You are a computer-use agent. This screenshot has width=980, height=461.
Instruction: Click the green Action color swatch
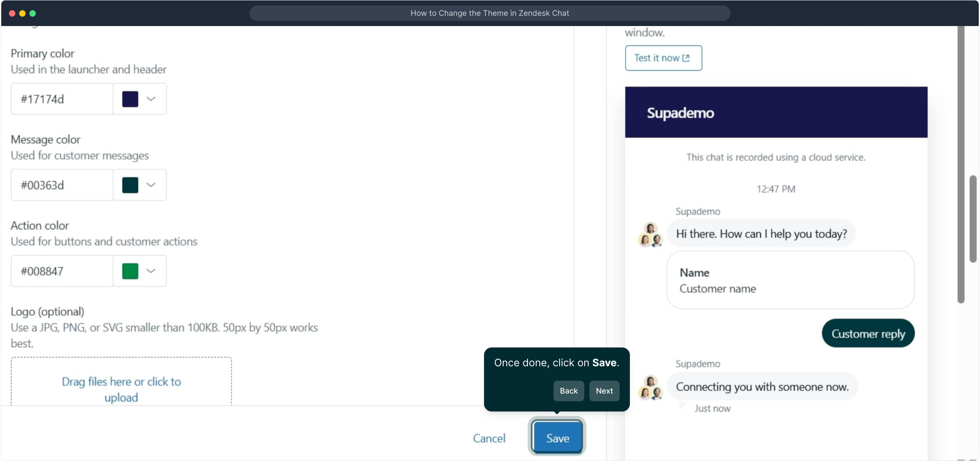pyautogui.click(x=130, y=271)
